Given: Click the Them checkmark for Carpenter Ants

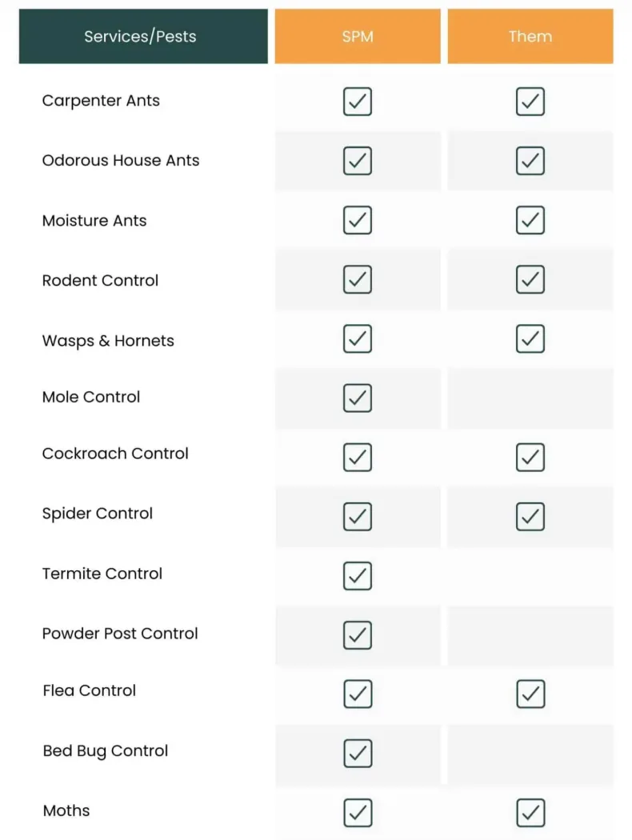Looking at the screenshot, I should click(530, 102).
